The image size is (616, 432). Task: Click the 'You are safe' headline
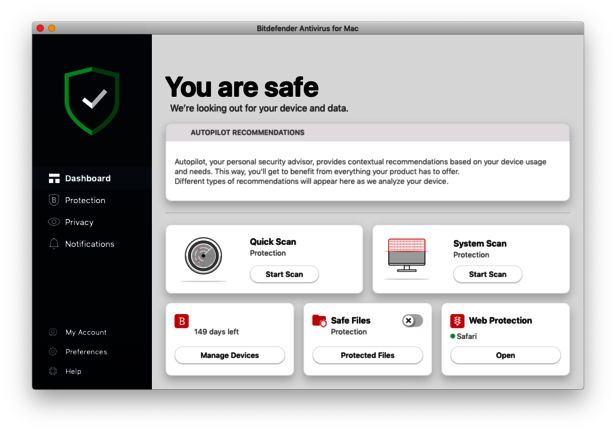(x=242, y=87)
